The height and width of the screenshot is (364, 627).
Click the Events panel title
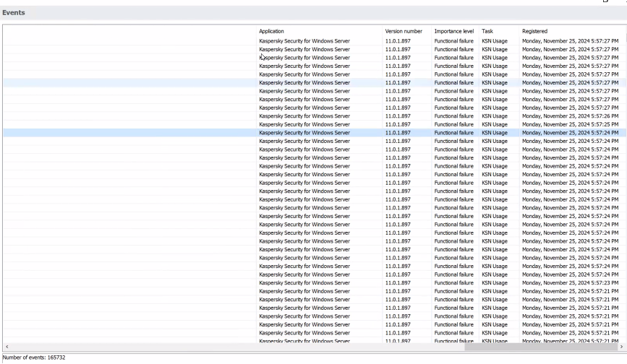point(14,13)
